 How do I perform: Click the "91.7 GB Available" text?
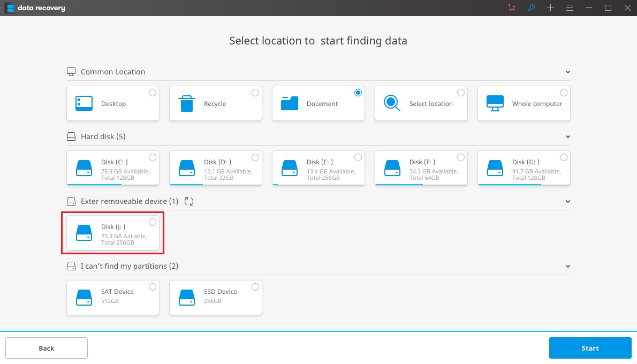click(537, 171)
